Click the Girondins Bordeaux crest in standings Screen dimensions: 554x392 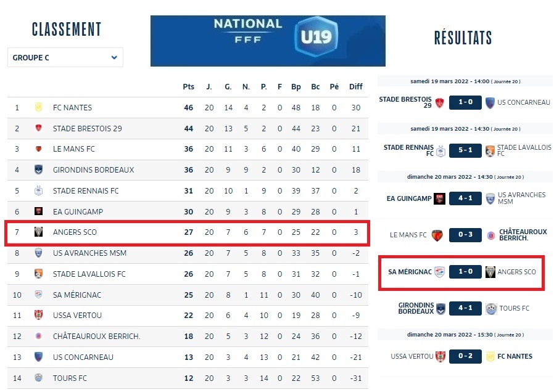38,170
